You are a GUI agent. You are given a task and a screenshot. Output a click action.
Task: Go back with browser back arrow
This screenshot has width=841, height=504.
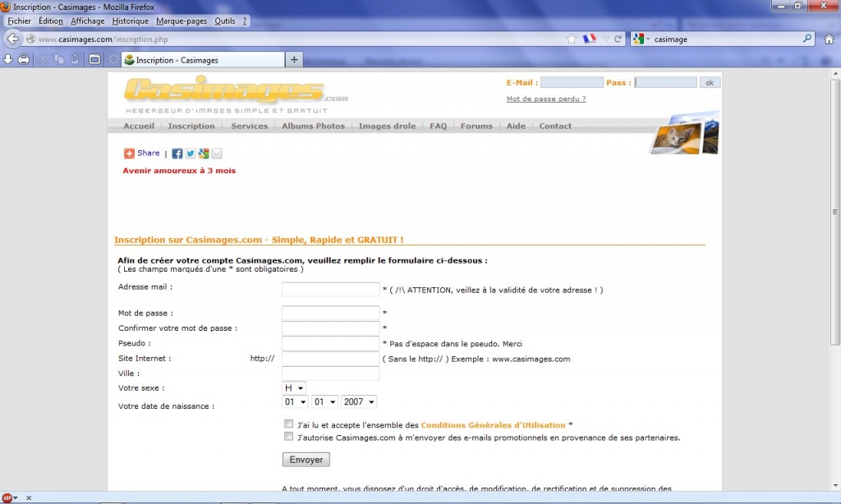tap(12, 39)
